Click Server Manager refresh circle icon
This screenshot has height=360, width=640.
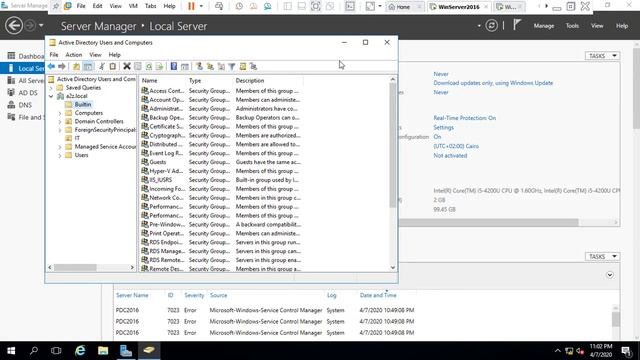(x=491, y=26)
